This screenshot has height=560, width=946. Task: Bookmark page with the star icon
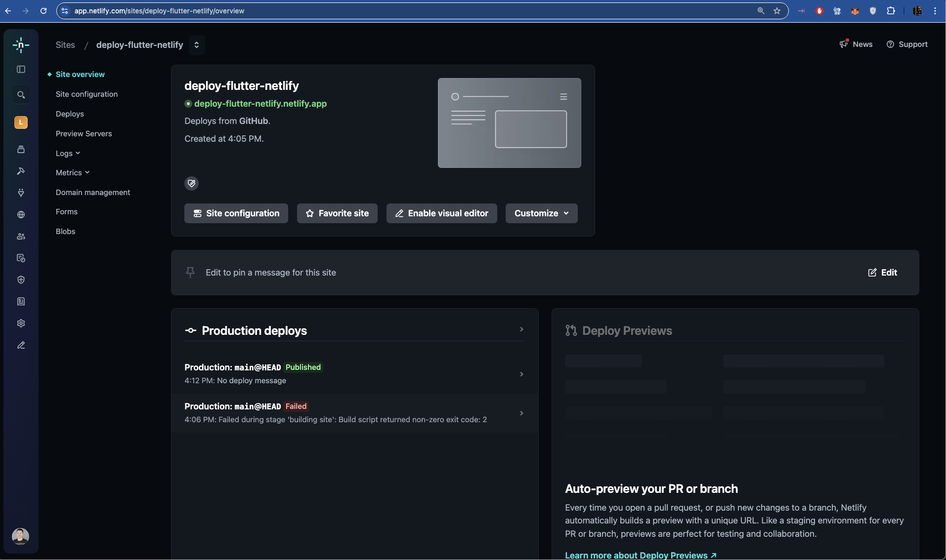(x=777, y=11)
